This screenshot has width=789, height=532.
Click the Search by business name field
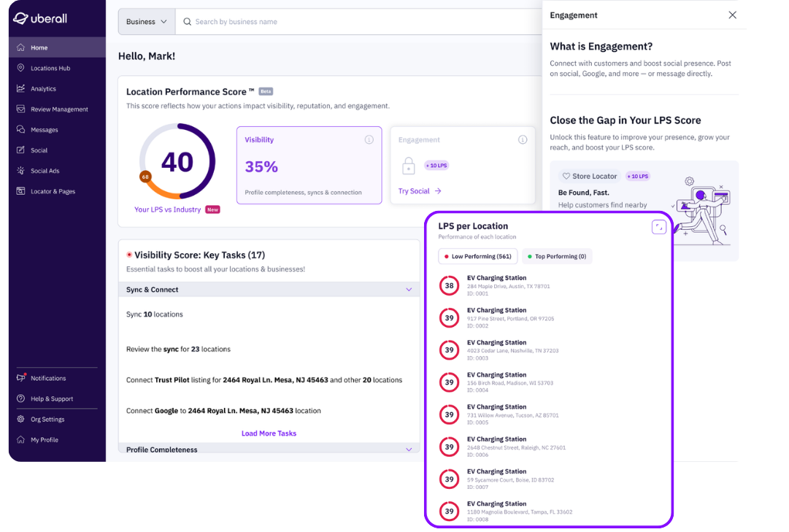pos(358,22)
